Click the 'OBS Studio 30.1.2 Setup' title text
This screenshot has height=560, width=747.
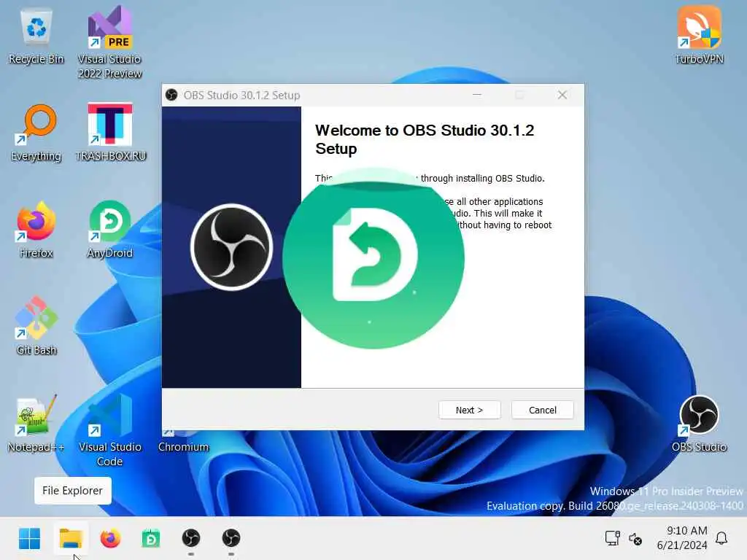click(241, 96)
